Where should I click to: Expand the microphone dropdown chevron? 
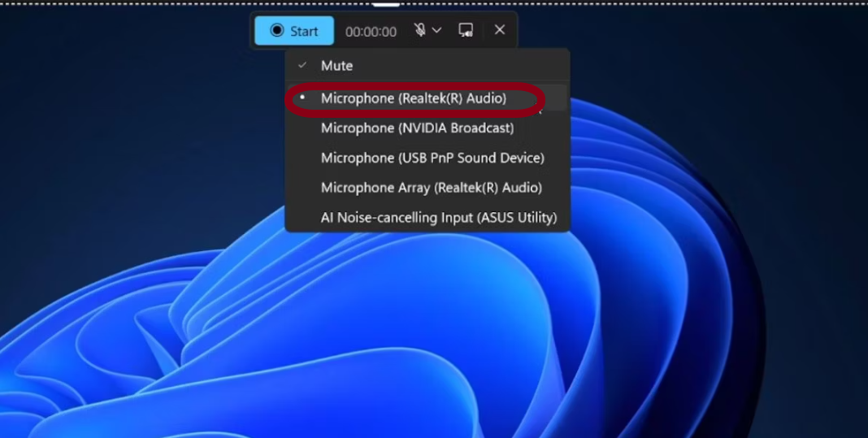(436, 30)
